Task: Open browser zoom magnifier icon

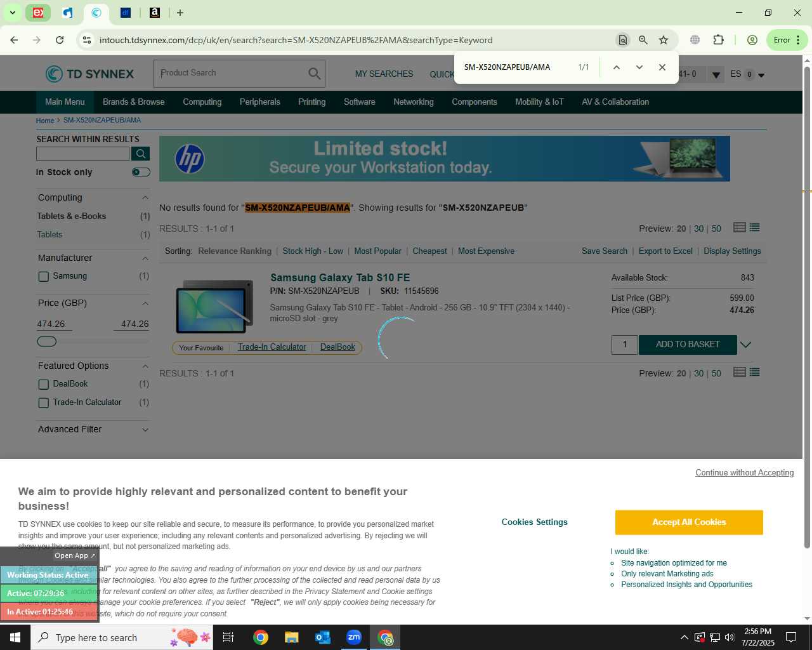Action: (643, 40)
